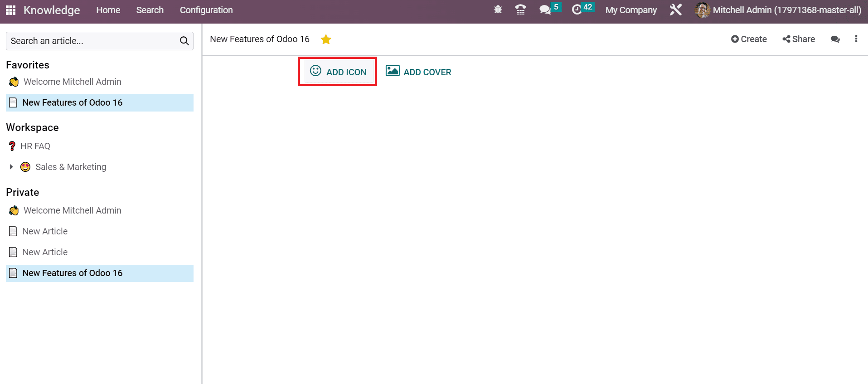Image resolution: width=868 pixels, height=384 pixels.
Task: Edit the article title New Features of Odoo 16
Action: (260, 39)
